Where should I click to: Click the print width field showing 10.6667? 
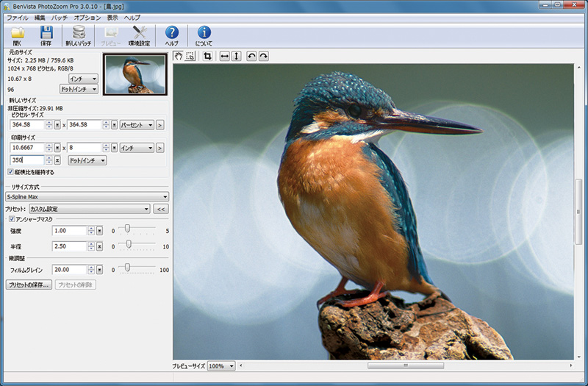(x=27, y=148)
